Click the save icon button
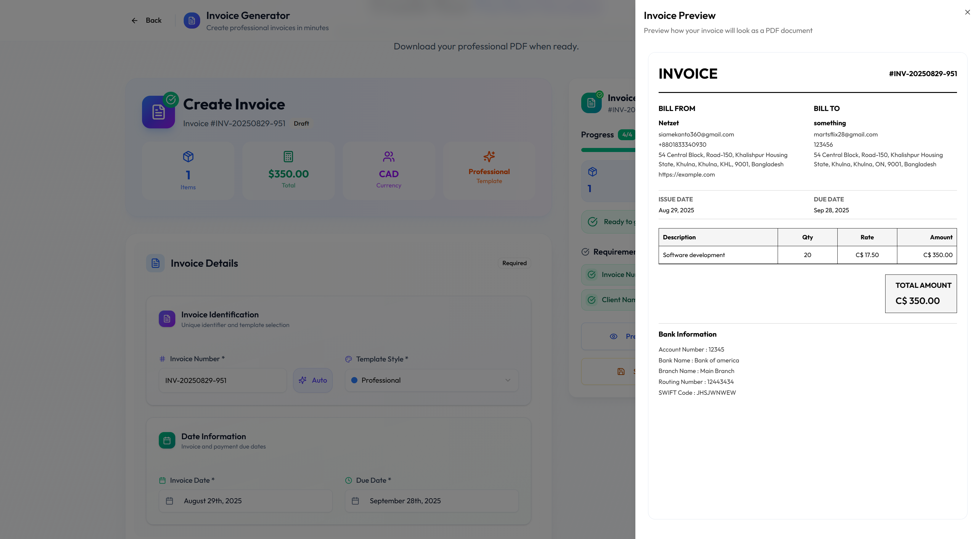This screenshot has height=539, width=980. click(621, 372)
